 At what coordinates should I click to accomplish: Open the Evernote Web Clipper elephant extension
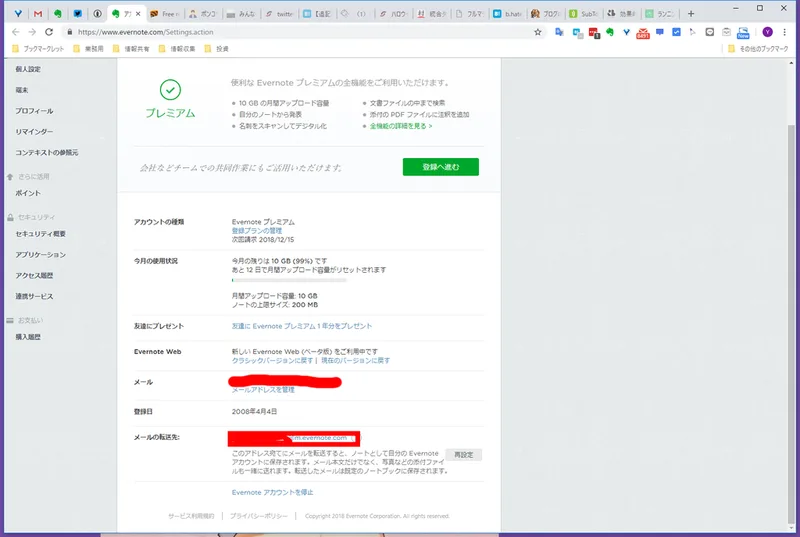pyautogui.click(x=610, y=32)
